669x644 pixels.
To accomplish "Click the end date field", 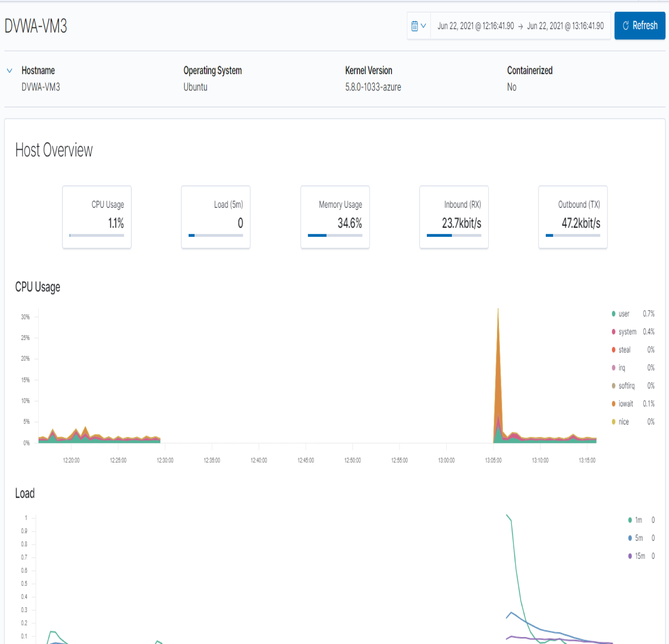I will click(x=565, y=26).
